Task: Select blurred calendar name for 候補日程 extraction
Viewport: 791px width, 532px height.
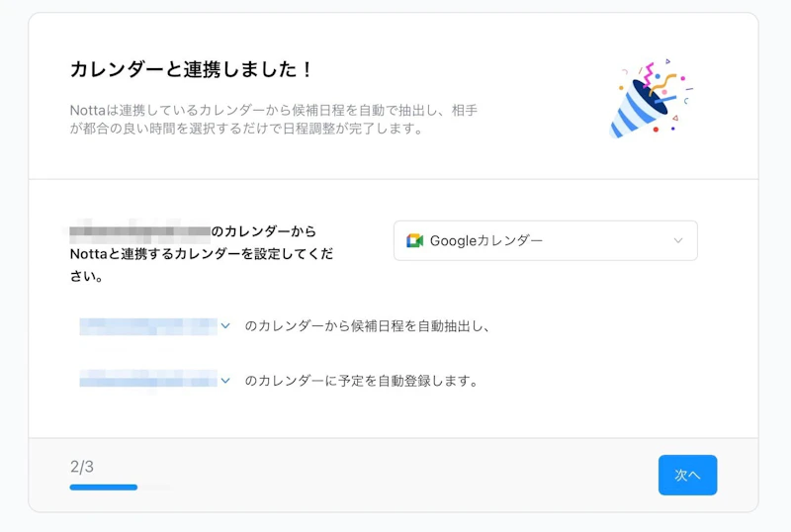Action: [147, 326]
